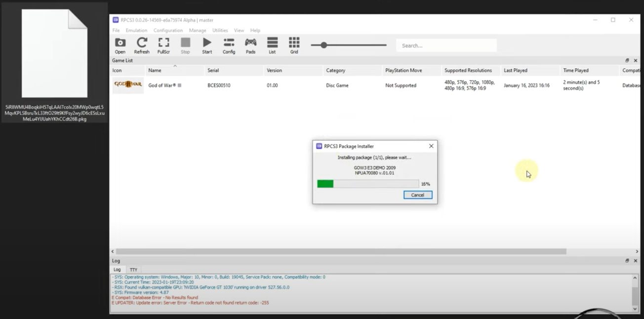Float the Game List panel
The image size is (644, 319).
pyautogui.click(x=627, y=60)
